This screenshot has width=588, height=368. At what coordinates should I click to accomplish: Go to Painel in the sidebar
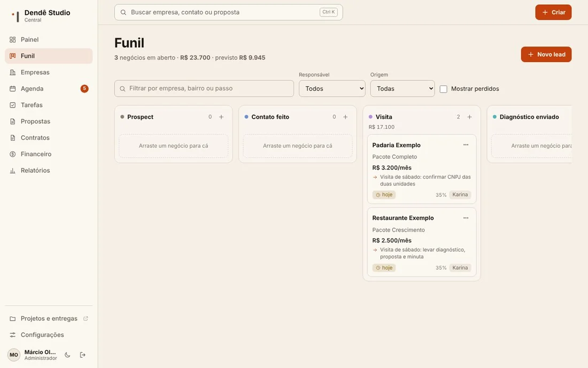point(49,40)
